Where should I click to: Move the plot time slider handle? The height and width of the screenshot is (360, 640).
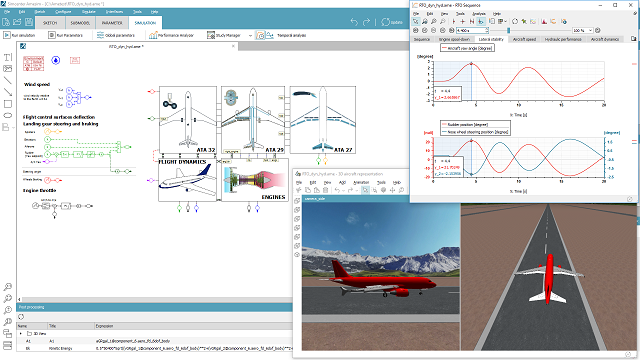(x=509, y=30)
